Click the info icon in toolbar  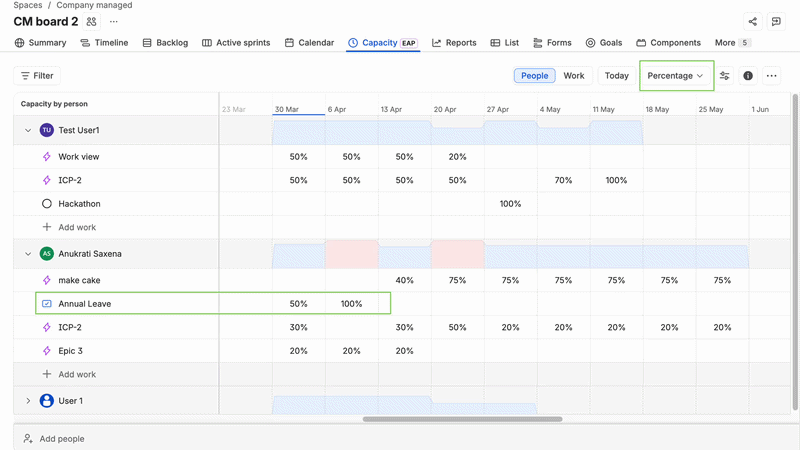(748, 76)
